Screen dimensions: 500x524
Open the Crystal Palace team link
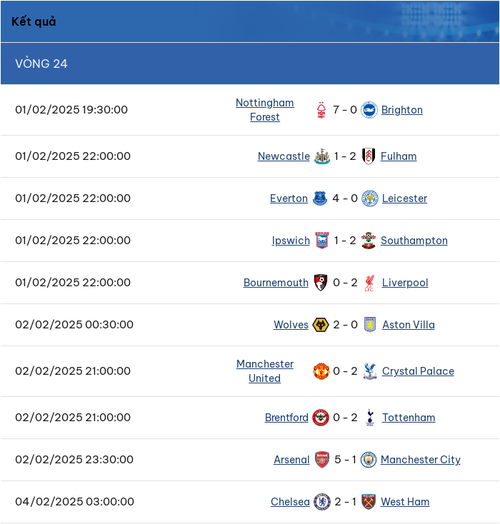(418, 371)
